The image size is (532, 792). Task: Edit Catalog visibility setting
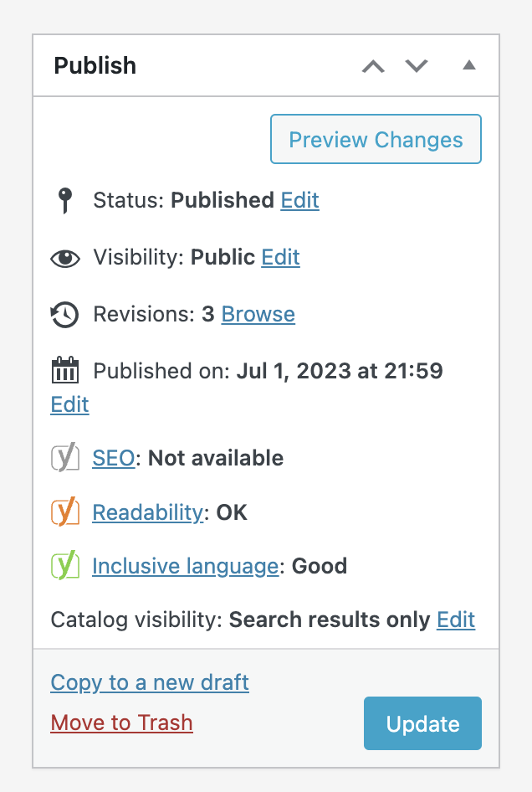point(456,620)
